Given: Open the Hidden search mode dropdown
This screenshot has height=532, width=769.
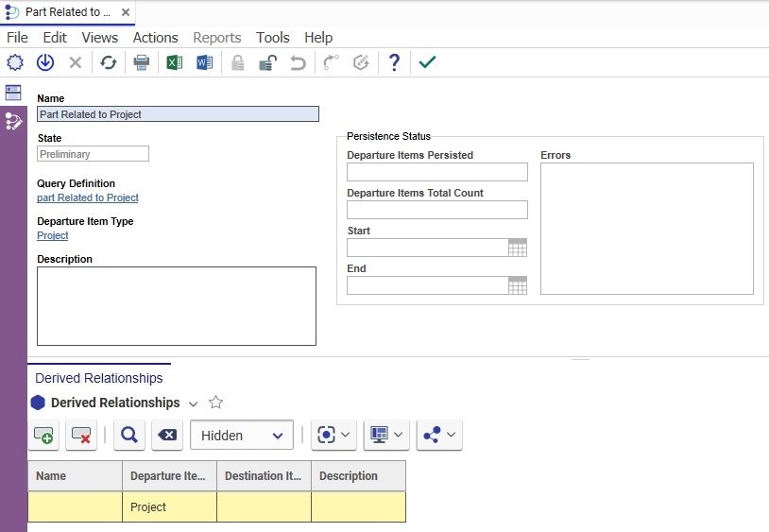Looking at the screenshot, I should 242,435.
